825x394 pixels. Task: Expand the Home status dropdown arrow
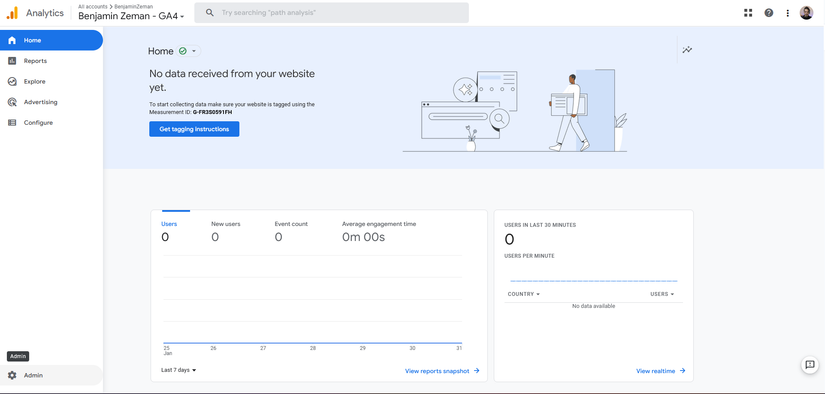click(194, 51)
